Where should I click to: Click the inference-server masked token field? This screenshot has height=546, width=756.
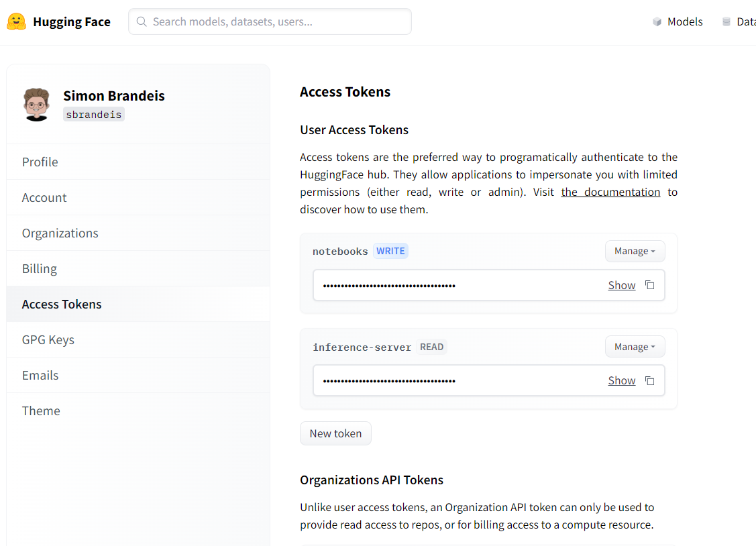pos(489,381)
